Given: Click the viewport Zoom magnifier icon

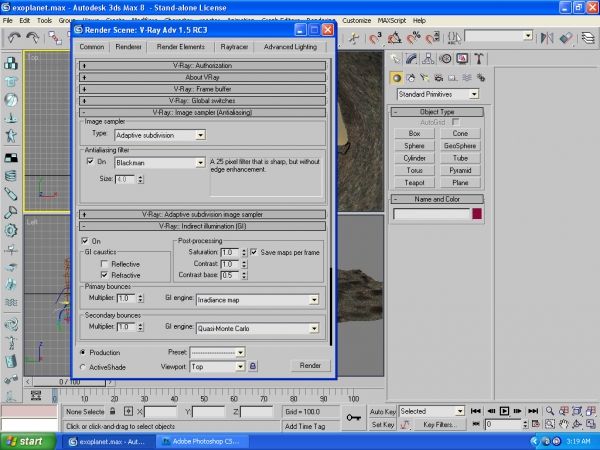Looking at the screenshot, I should click(x=550, y=411).
